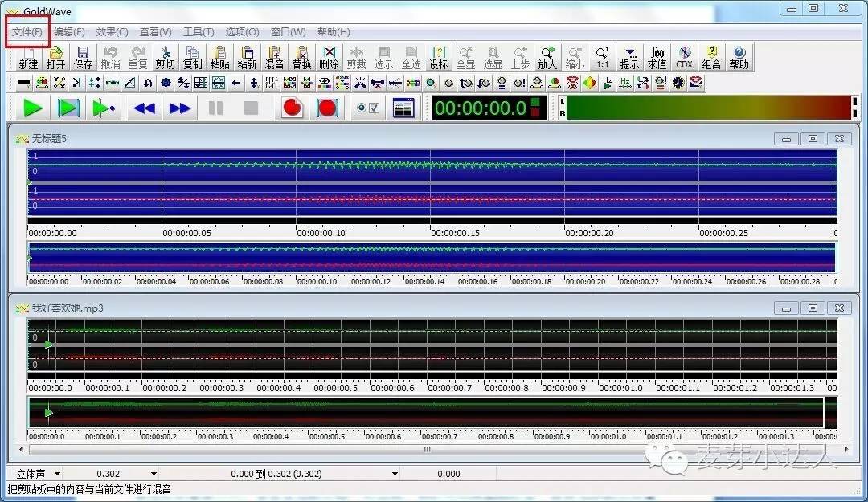Viewport: 868px width, 502px height.
Task: Click the 无标题5 overview waveform strip
Action: (x=432, y=257)
